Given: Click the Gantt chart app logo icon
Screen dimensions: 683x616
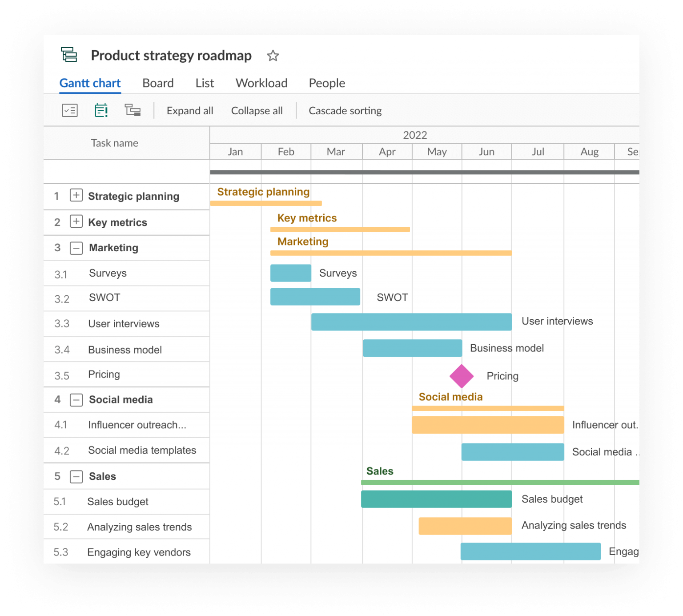Looking at the screenshot, I should tap(69, 55).
